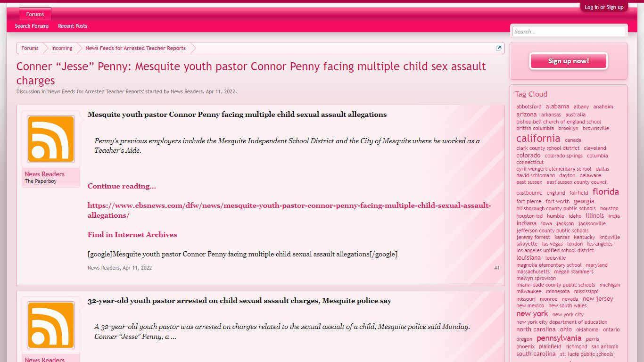Select the colorado tag
The width and height of the screenshot is (644, 362).
[x=528, y=155]
